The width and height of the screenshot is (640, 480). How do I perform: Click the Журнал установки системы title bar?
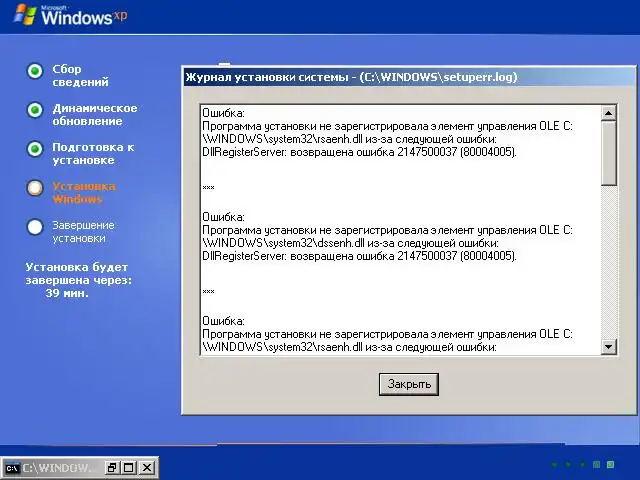(x=408, y=77)
